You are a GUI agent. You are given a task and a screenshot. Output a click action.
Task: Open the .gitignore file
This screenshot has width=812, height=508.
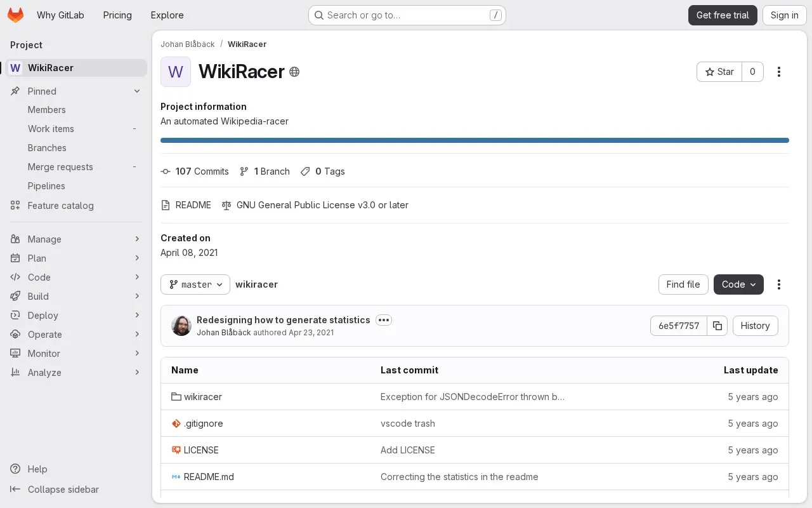tap(204, 424)
